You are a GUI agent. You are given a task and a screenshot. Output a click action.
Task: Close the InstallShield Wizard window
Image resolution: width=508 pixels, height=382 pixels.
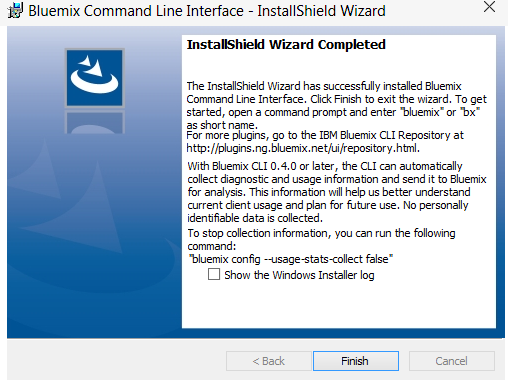pos(489,7)
